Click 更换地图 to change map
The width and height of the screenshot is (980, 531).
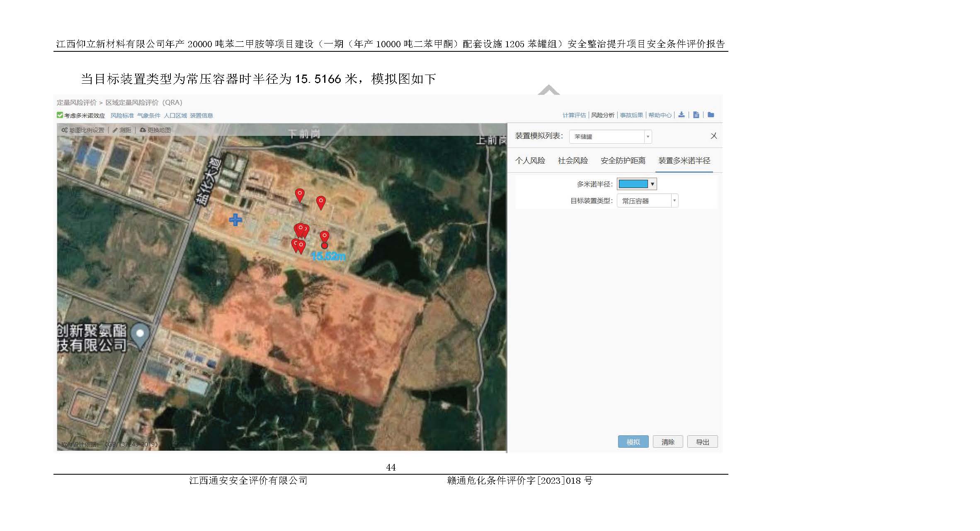click(155, 130)
